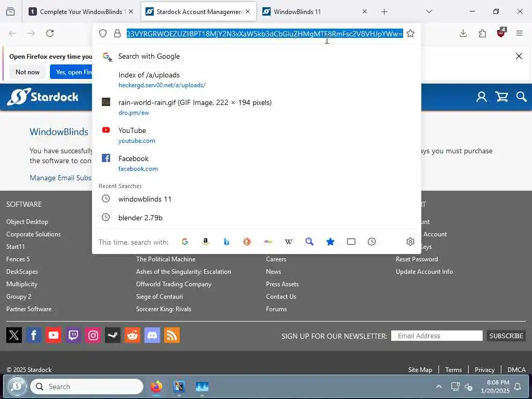
Task: Select Index of /a/uploads suggestion
Action: click(x=257, y=79)
